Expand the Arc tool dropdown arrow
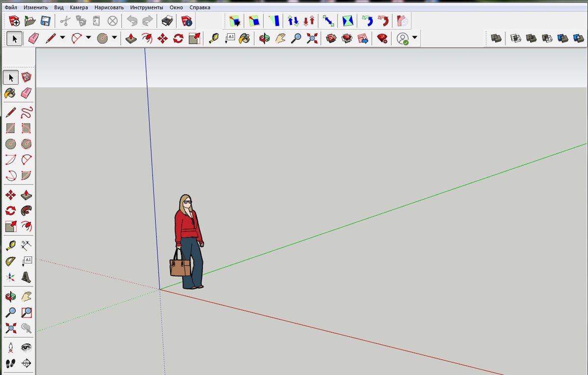The width and height of the screenshot is (588, 375). click(x=88, y=38)
